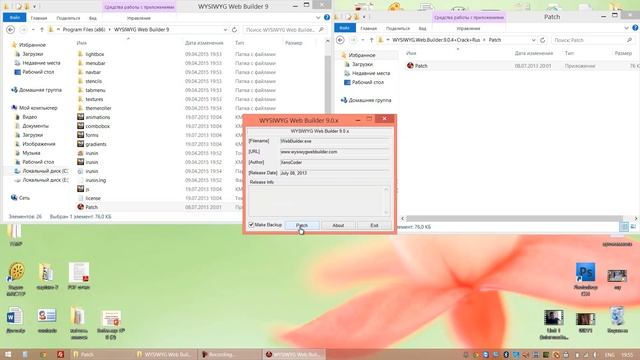Click the search box in Web Builder 9 window
640x360 pixels.
click(284, 30)
